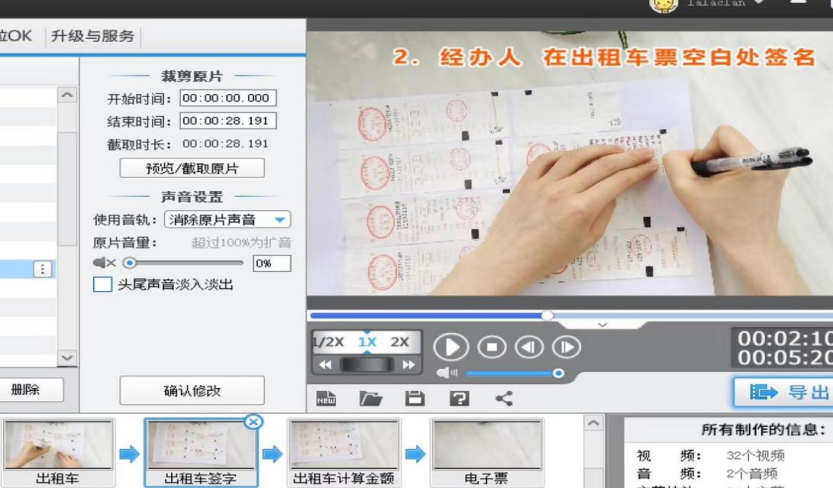Open the 升级与服务 tab
The width and height of the screenshot is (833, 489).
[x=92, y=36]
